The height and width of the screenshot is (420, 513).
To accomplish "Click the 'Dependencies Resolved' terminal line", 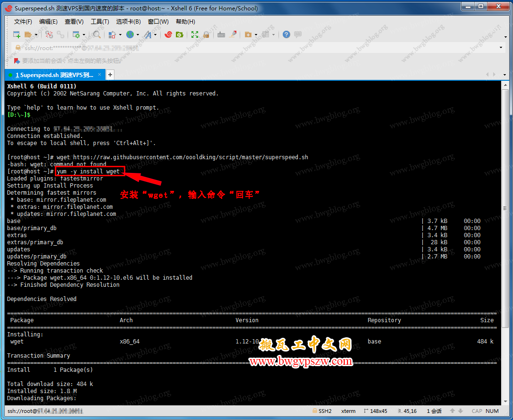I will click(x=42, y=299).
